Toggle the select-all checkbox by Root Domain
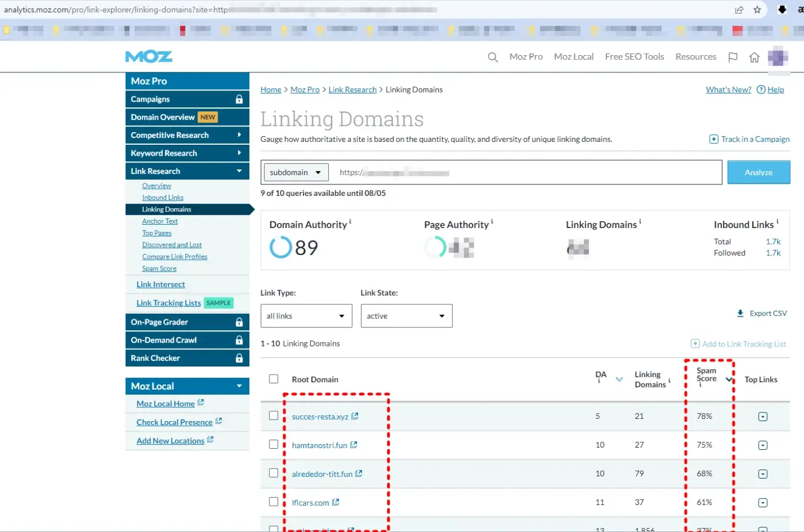The height and width of the screenshot is (532, 804). point(274,379)
